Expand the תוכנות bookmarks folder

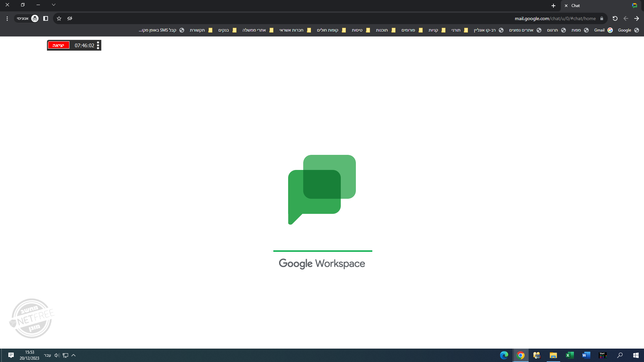(x=386, y=30)
